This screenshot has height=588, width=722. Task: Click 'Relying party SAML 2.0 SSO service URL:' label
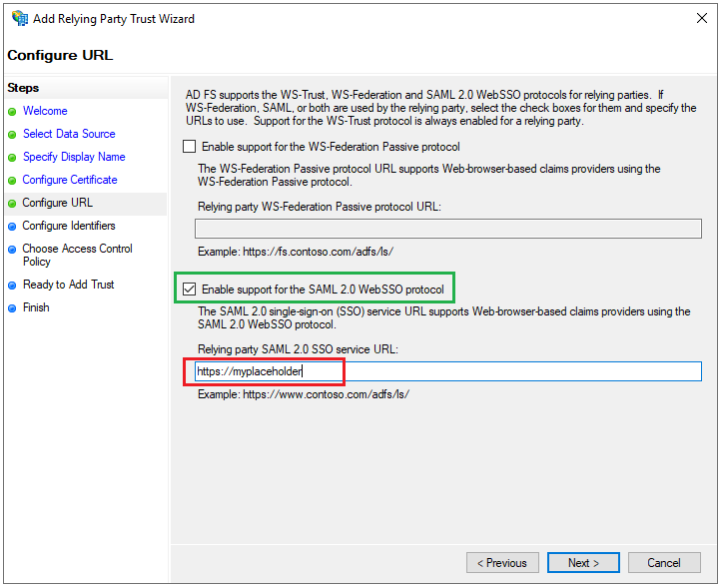(x=298, y=349)
